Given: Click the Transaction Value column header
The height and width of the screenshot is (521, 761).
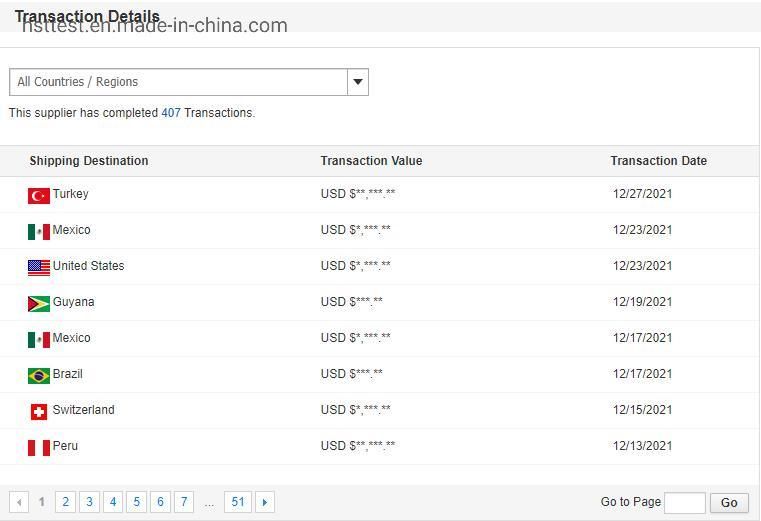Looking at the screenshot, I should point(371,161).
